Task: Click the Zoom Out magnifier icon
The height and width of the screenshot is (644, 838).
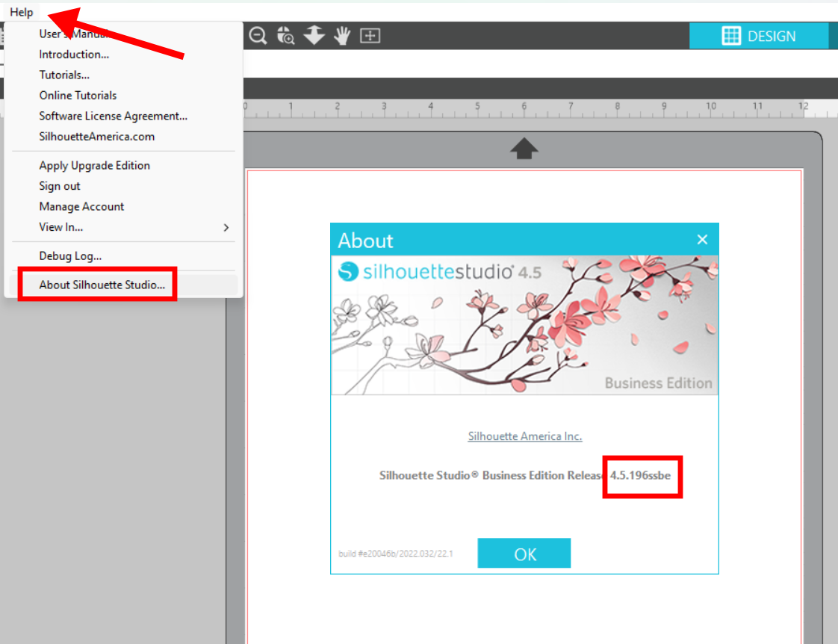Action: tap(258, 36)
